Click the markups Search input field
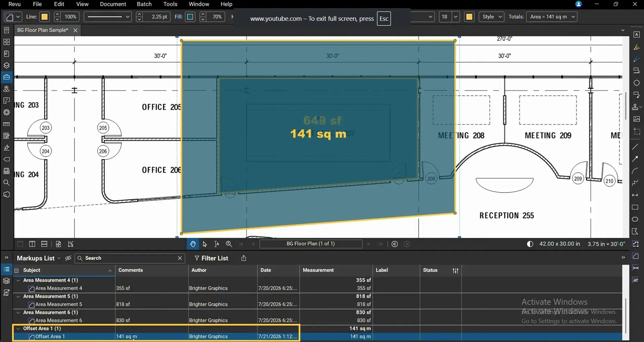The height and width of the screenshot is (342, 644). point(129,258)
